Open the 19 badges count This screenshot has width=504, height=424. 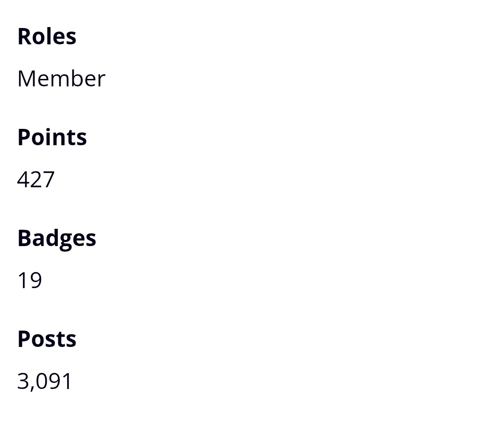click(x=29, y=280)
